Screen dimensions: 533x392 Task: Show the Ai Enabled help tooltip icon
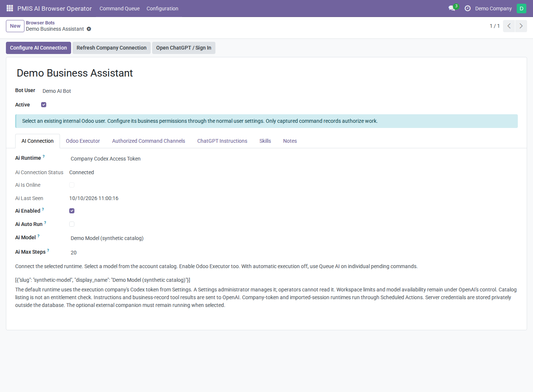pyautogui.click(x=43, y=209)
